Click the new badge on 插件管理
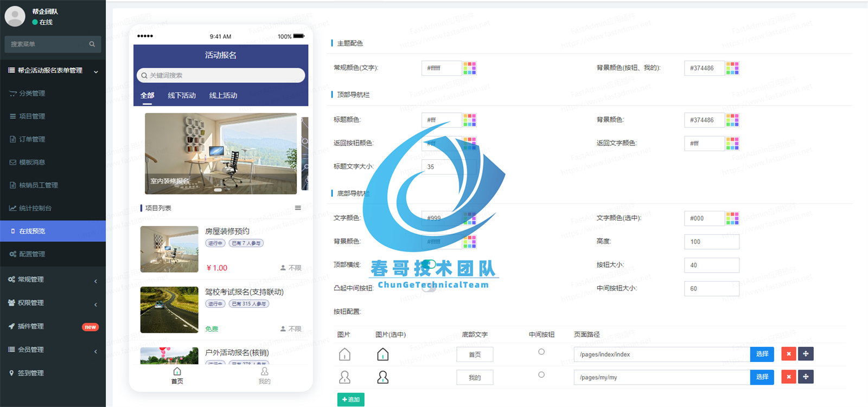Viewport: 868px width, 407px height. point(90,327)
